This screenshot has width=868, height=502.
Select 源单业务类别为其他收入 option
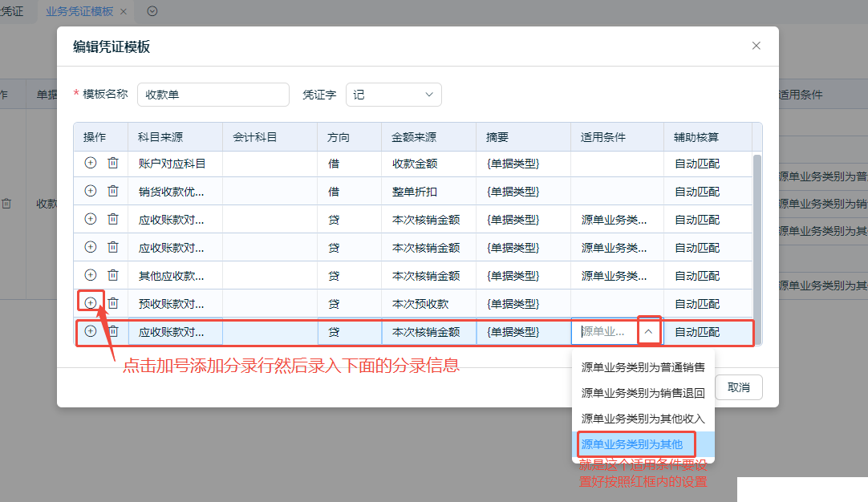[x=643, y=419]
